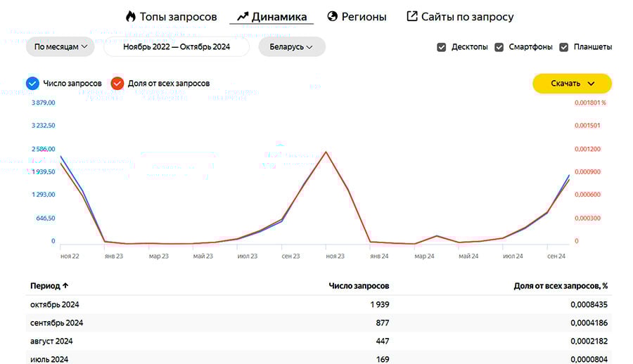
Task: Switch to the Динамика tab
Action: pos(271,17)
